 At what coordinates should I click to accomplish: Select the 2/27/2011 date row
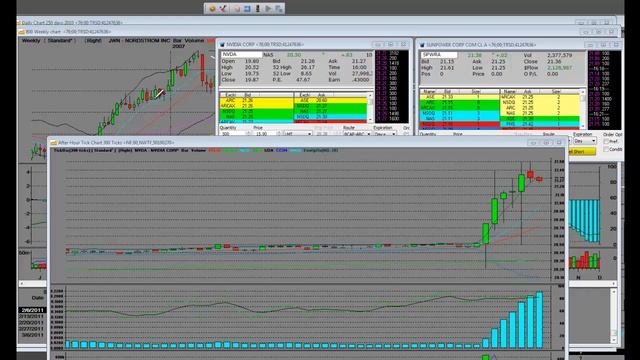click(x=32, y=329)
